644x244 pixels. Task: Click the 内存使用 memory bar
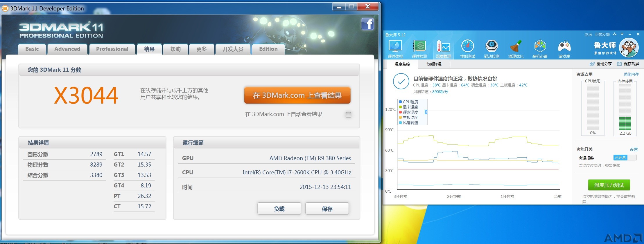[625, 107]
